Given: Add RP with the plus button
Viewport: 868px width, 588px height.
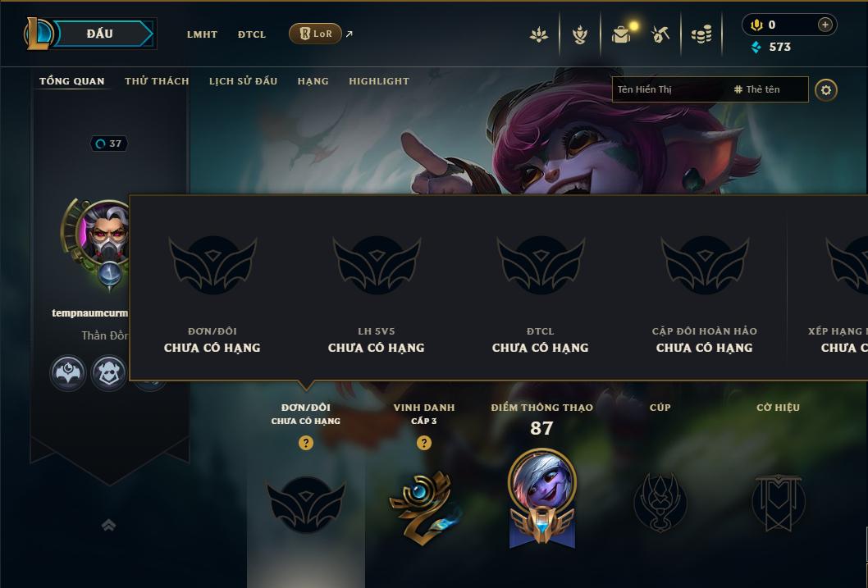Looking at the screenshot, I should pos(825,25).
